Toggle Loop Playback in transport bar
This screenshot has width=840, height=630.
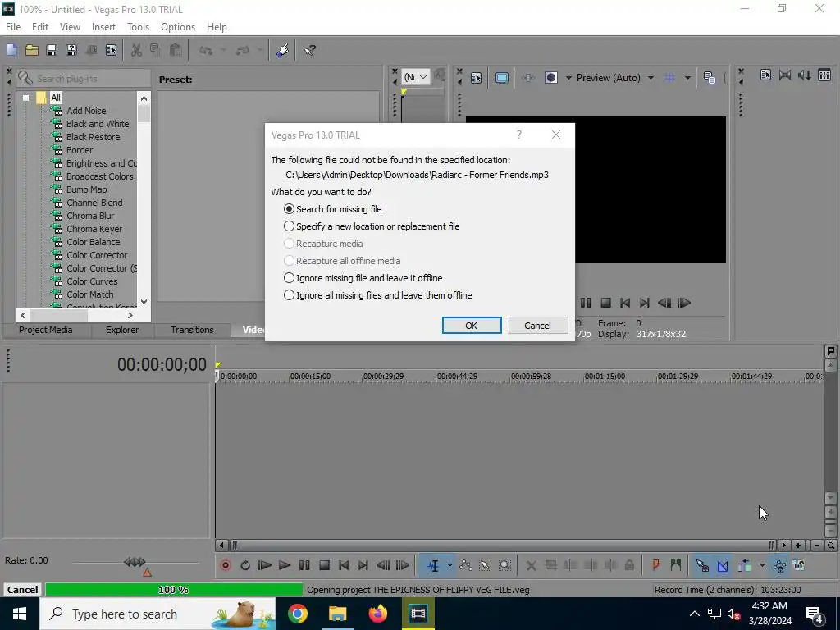[x=245, y=565]
